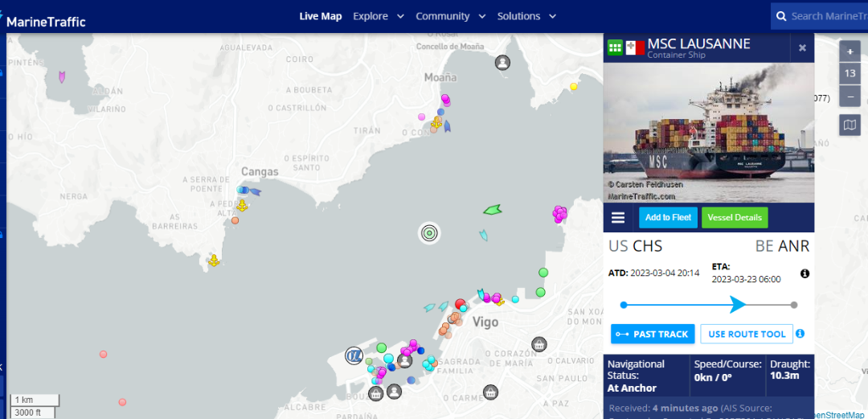
Task: Click the yellow anchor at Cangas southern point
Action: click(x=214, y=260)
